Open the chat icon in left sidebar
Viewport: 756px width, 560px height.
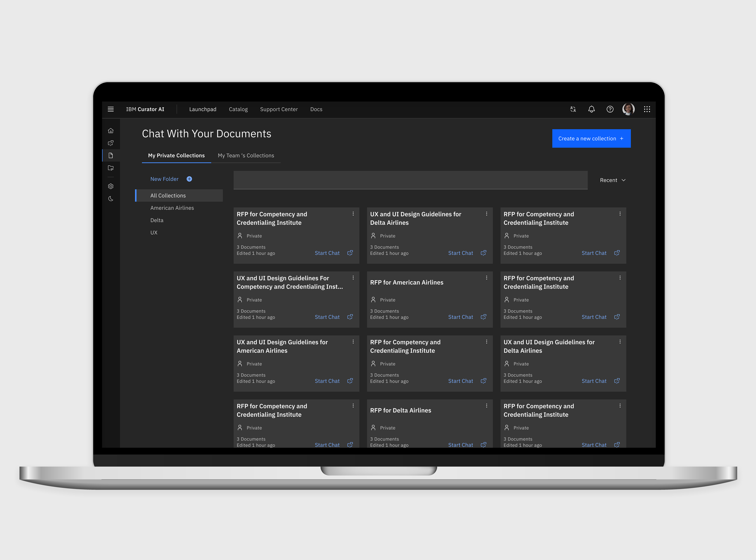point(110,143)
